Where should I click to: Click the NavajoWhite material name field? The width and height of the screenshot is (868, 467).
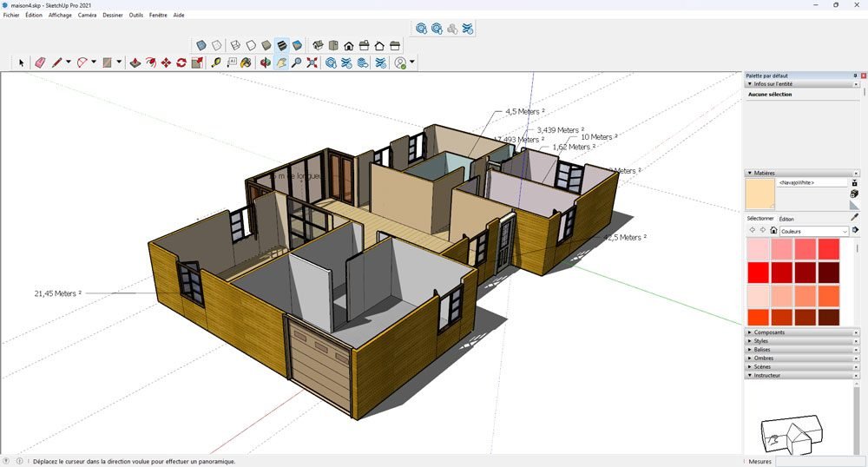point(812,182)
